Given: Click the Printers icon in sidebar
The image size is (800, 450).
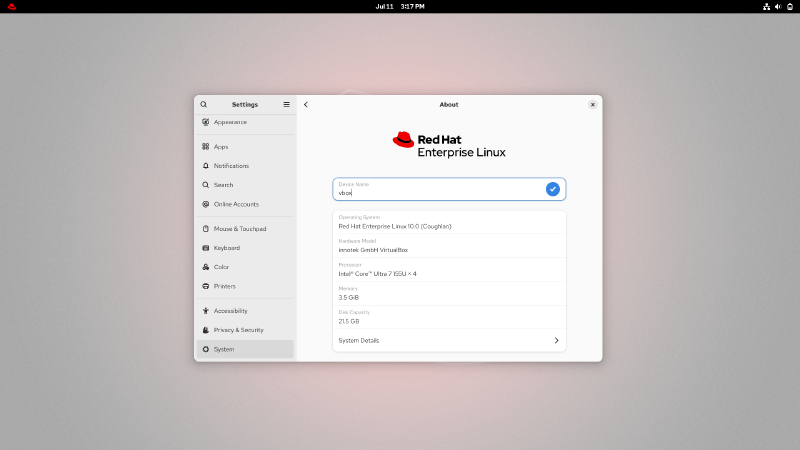Looking at the screenshot, I should coord(206,286).
